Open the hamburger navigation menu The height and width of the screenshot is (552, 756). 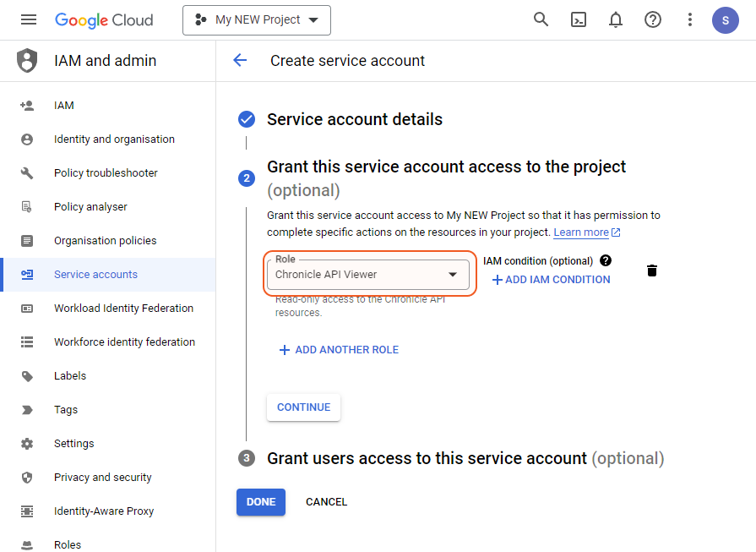click(29, 19)
